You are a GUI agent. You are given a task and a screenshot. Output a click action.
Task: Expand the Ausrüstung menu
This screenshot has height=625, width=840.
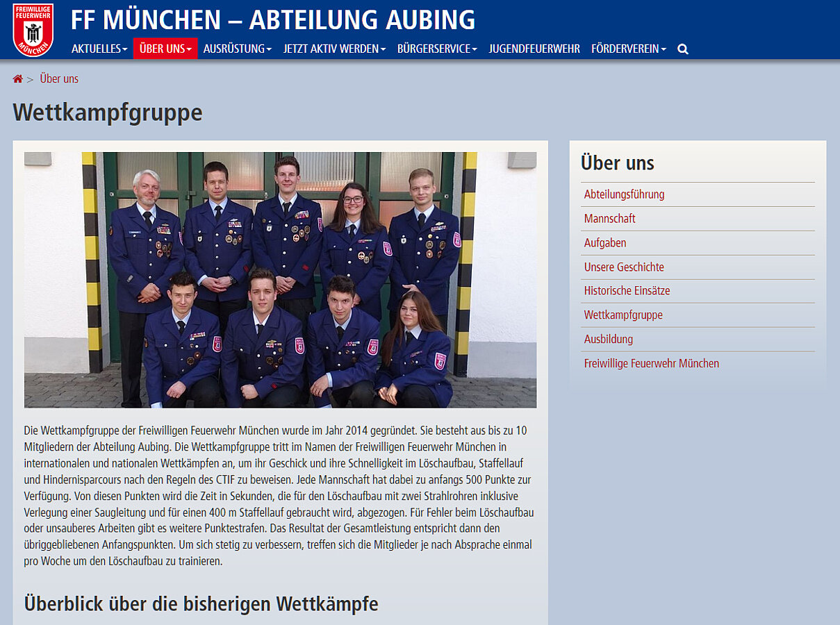point(237,49)
